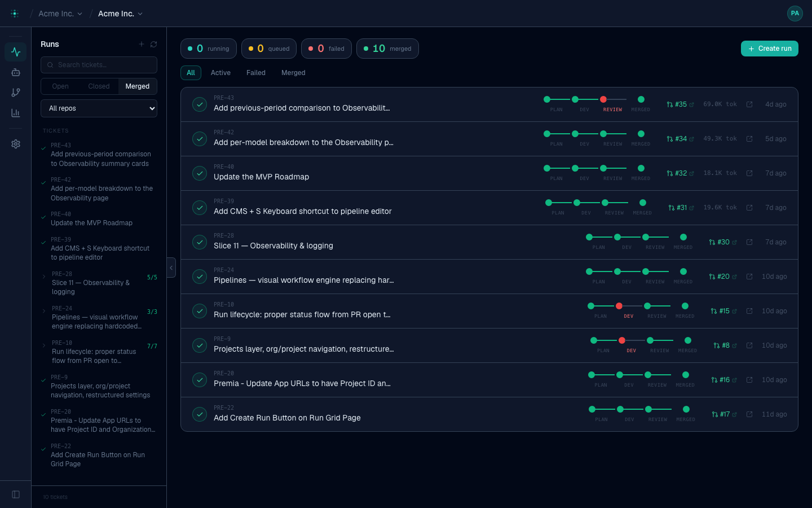Open the git branches icon in sidebar

[x=16, y=93]
